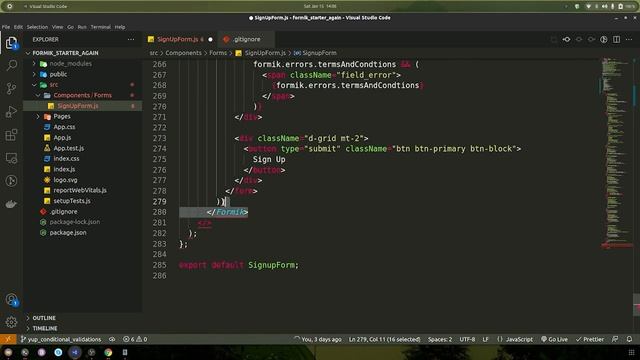Open the volume indicator in system tray
The width and height of the screenshot is (640, 360).
coord(604,6)
